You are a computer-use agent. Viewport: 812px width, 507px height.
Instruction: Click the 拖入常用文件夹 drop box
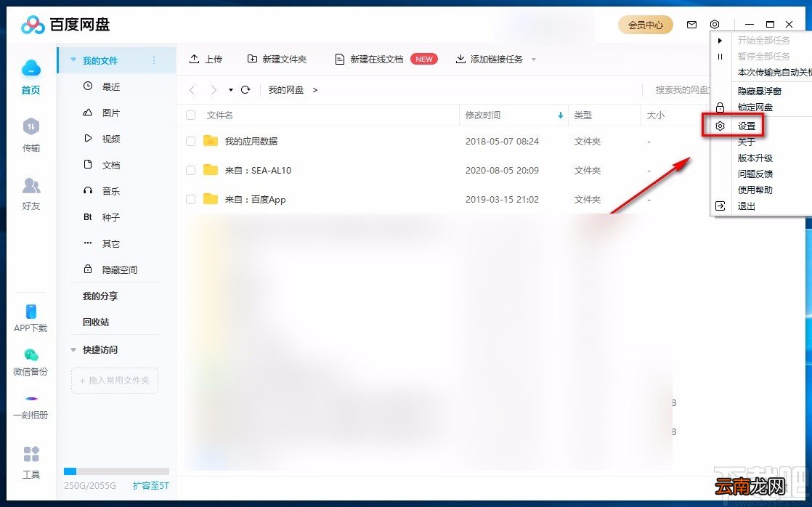point(115,380)
